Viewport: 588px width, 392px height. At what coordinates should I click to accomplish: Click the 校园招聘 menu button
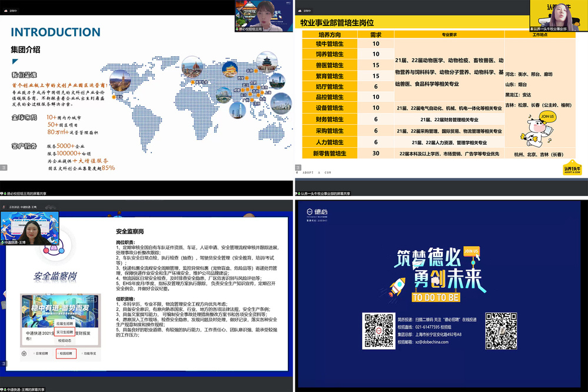pyautogui.click(x=65, y=353)
